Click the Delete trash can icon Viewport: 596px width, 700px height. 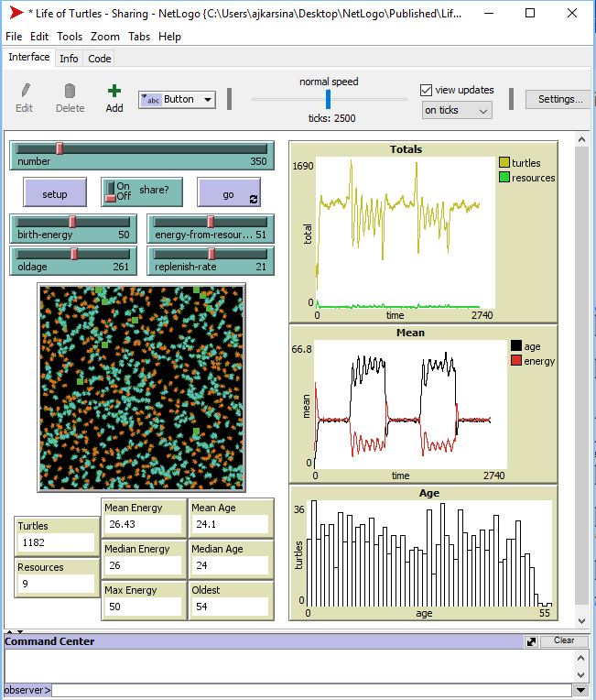click(x=70, y=91)
